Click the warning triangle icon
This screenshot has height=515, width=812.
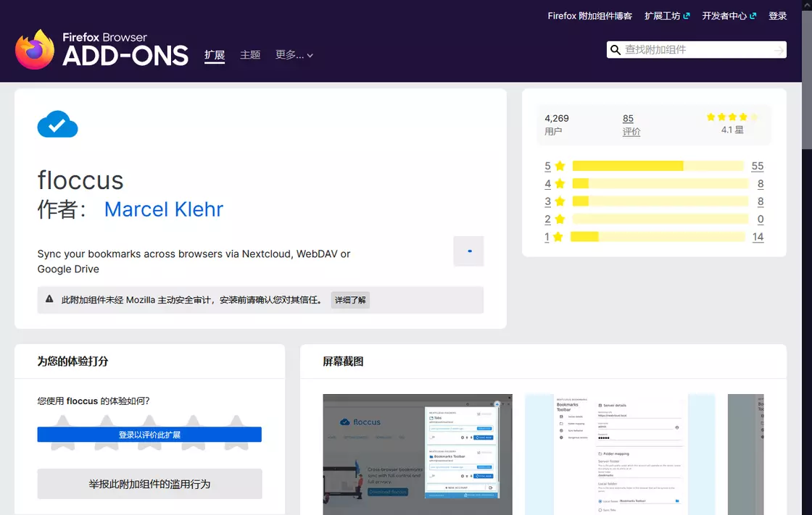pos(49,299)
